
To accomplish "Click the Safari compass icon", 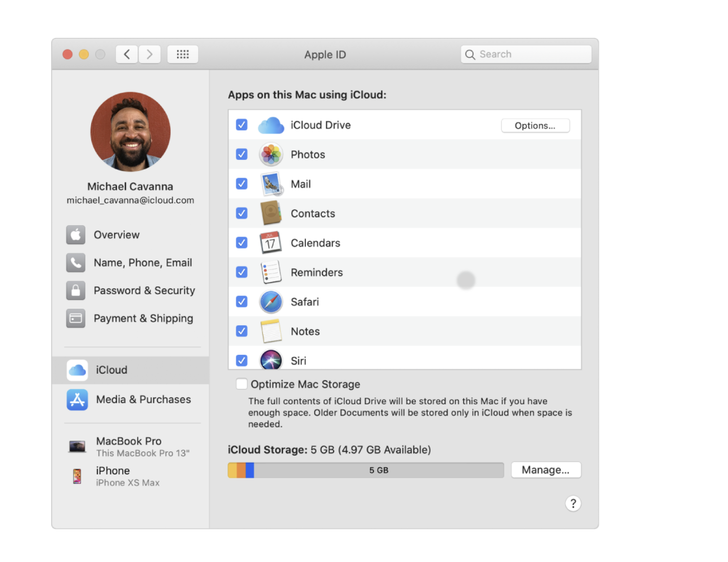I will [x=271, y=302].
